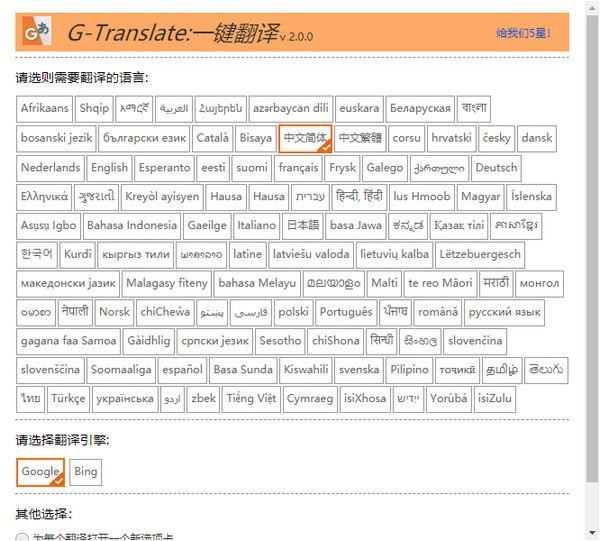Choose français language
The height and width of the screenshot is (541, 600).
click(298, 168)
